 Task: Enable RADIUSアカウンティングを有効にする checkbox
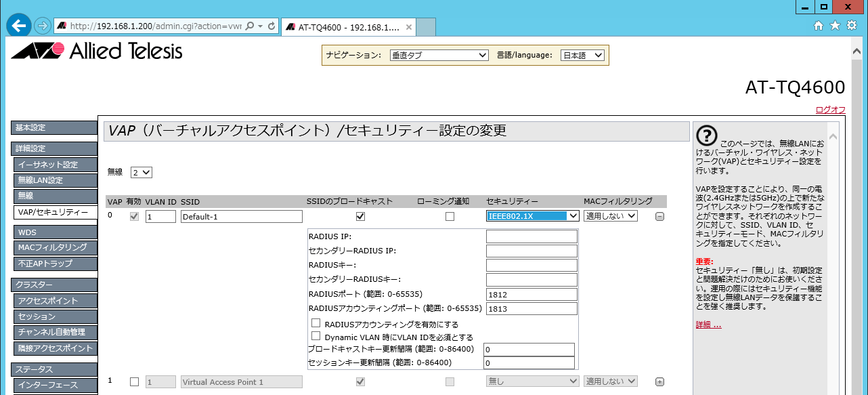(316, 323)
